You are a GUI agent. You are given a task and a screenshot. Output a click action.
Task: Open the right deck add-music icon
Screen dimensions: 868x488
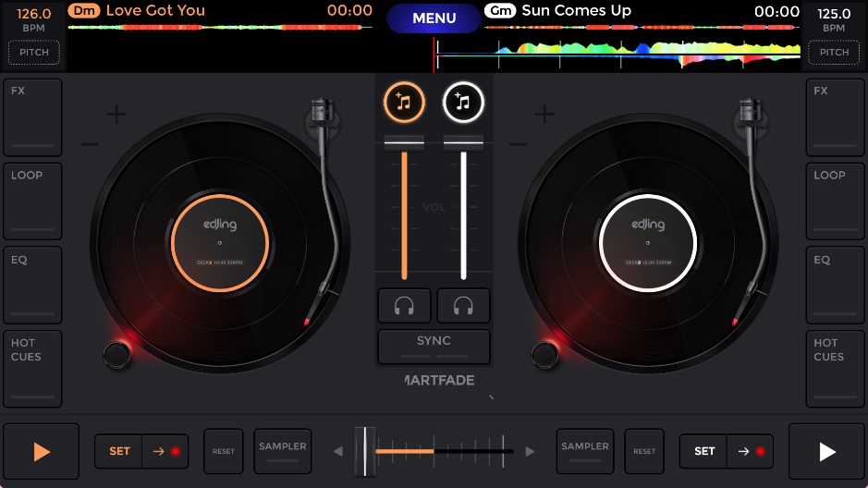point(463,103)
